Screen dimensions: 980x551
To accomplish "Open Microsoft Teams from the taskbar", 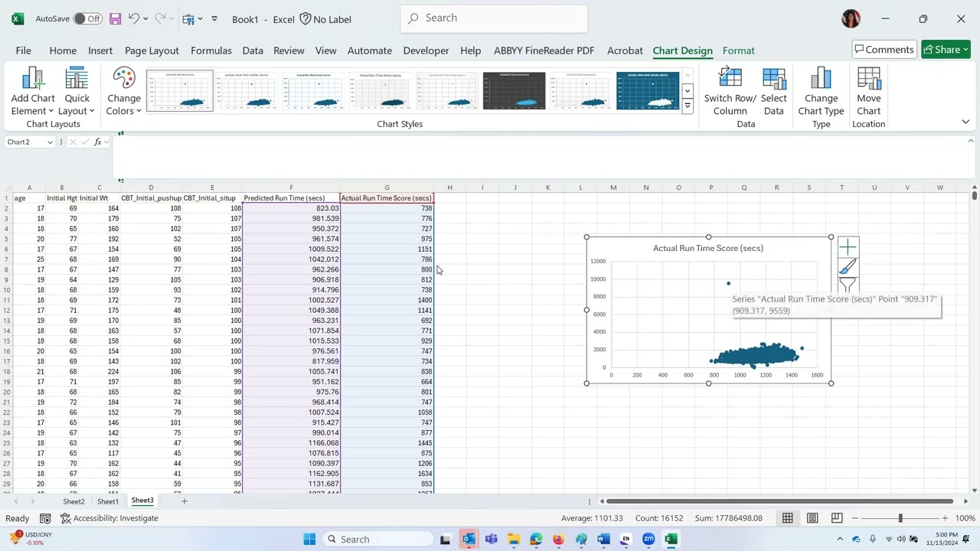I will point(491,540).
